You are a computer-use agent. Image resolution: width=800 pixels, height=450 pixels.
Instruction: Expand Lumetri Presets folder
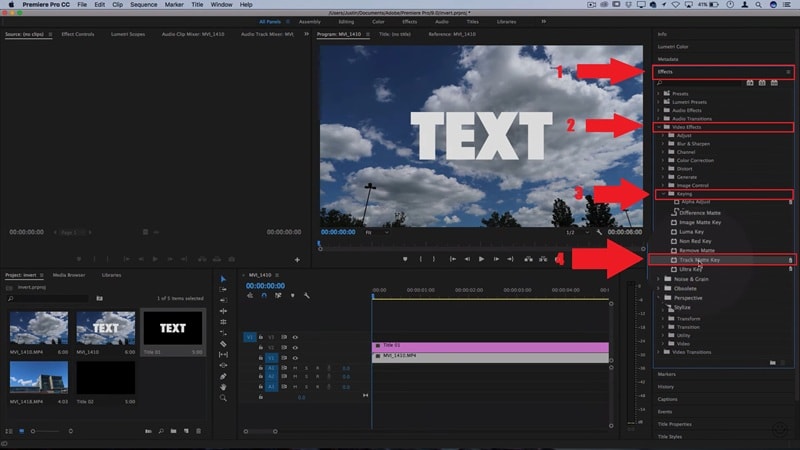658,102
